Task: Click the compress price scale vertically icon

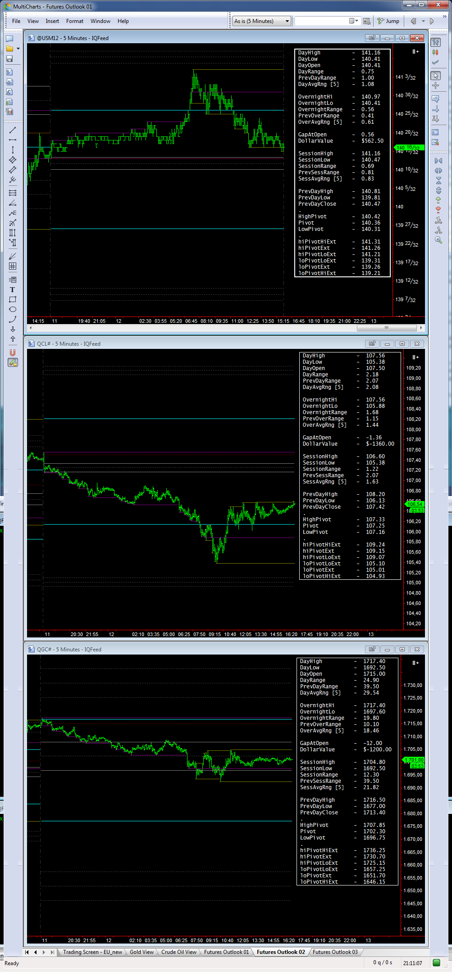Action: tap(438, 181)
